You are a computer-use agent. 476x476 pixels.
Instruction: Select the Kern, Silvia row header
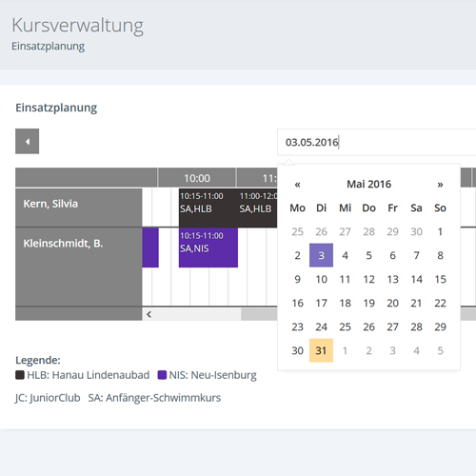tap(79, 208)
